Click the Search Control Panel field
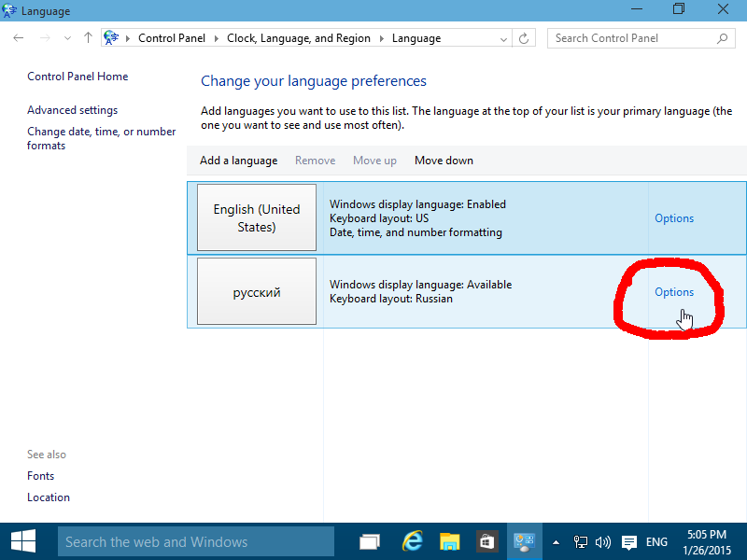 point(641,38)
